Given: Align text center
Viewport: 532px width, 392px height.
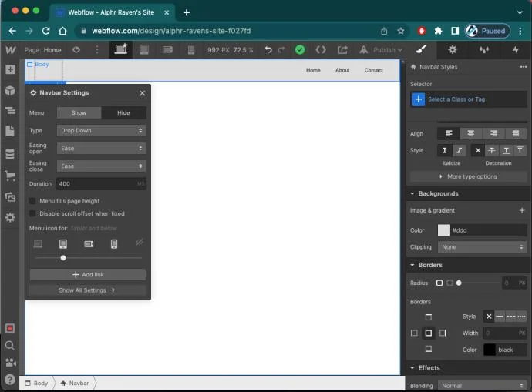Looking at the screenshot, I should click(x=470, y=133).
